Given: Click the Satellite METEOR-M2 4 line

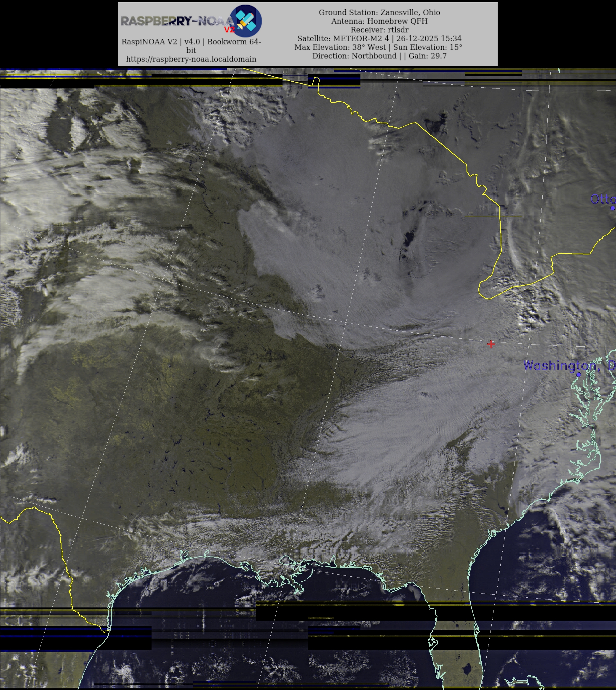Looking at the screenshot, I should coord(379,38).
